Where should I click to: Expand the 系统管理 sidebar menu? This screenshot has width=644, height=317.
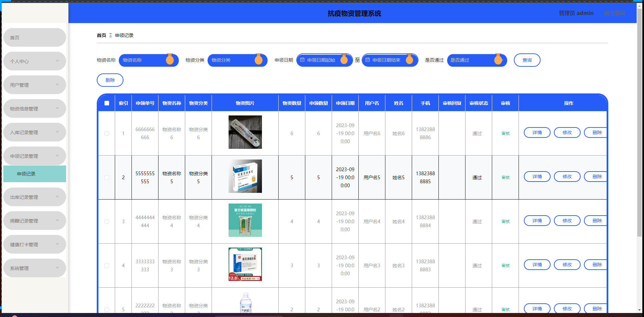[35, 268]
